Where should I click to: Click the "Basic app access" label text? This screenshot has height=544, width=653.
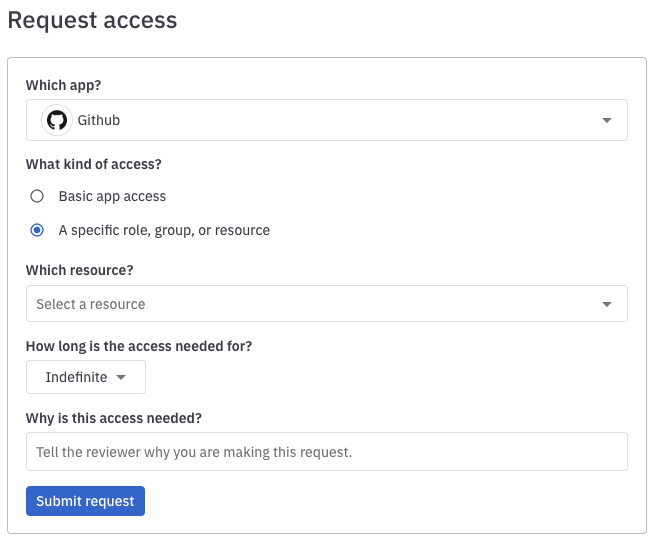(x=112, y=196)
